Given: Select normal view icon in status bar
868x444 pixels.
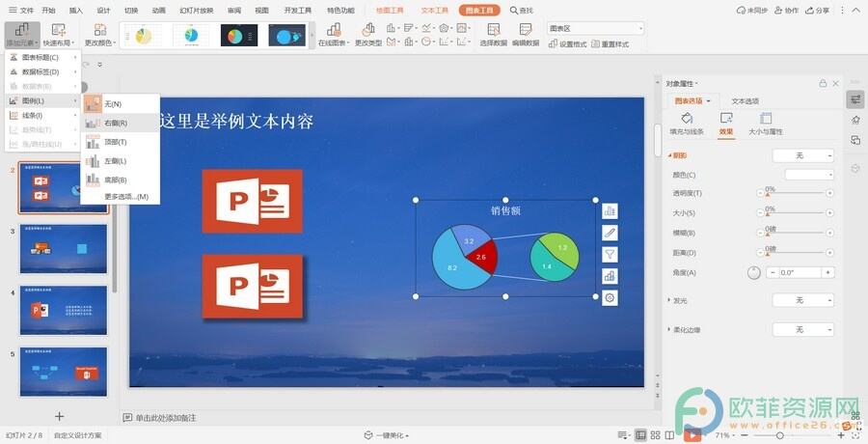Looking at the screenshot, I should 641,435.
